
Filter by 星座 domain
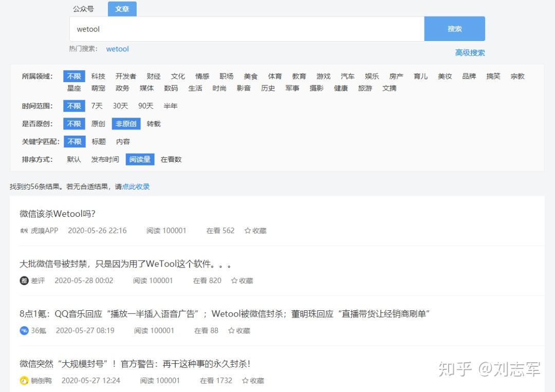(x=74, y=88)
